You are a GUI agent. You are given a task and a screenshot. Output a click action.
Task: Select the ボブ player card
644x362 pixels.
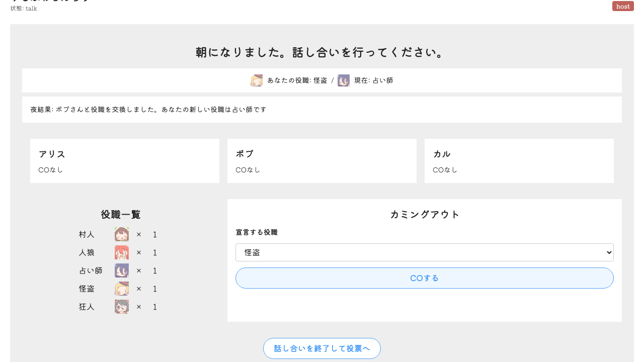coord(322,161)
